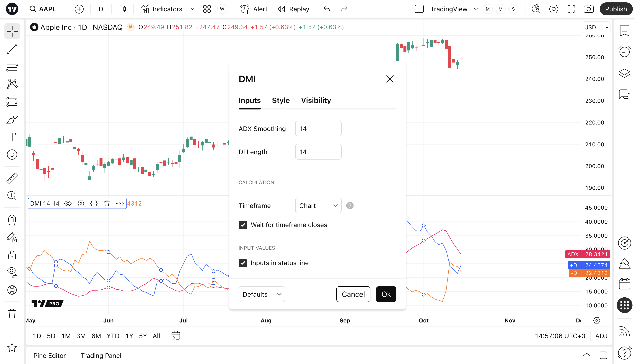
Task: Open the DMI source code braces icon
Action: click(x=94, y=204)
